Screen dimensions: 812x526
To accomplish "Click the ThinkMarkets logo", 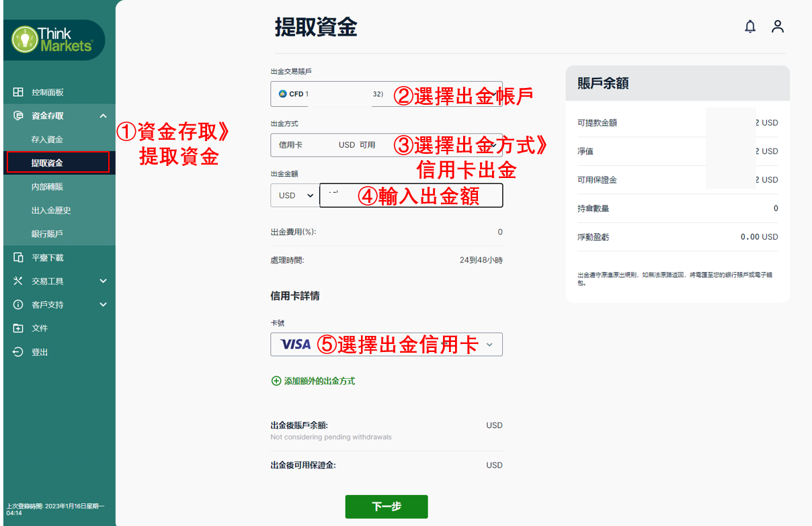I will (x=53, y=40).
